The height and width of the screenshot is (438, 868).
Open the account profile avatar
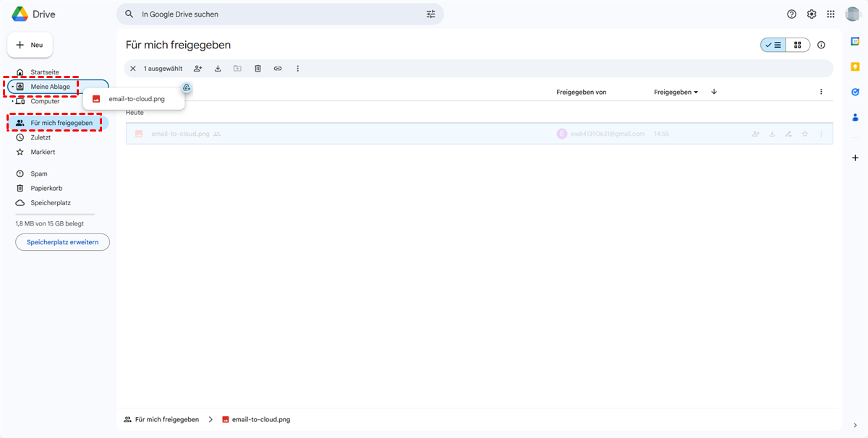[852, 14]
